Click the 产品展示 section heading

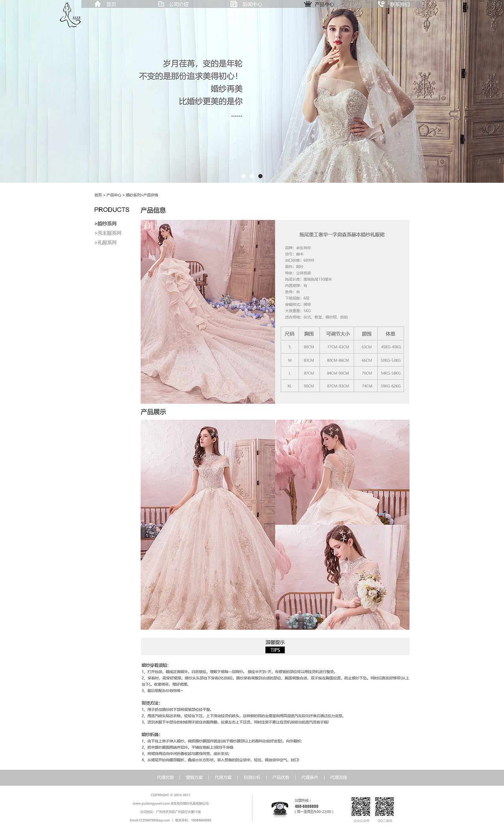153,412
